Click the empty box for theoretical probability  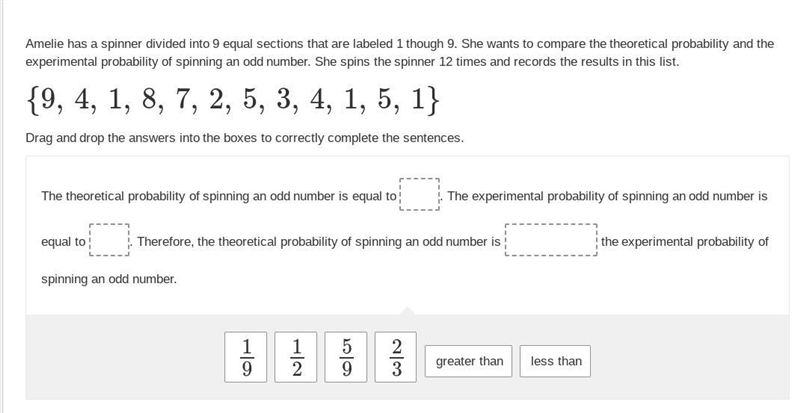click(x=419, y=195)
